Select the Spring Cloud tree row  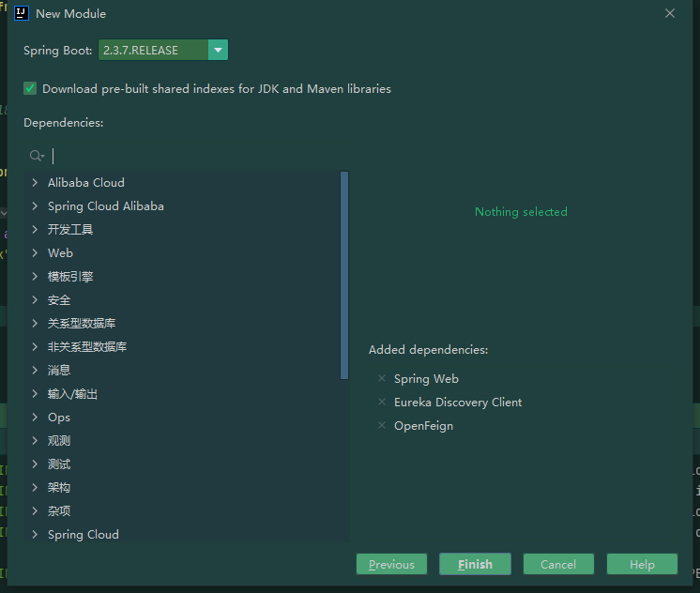182,534
